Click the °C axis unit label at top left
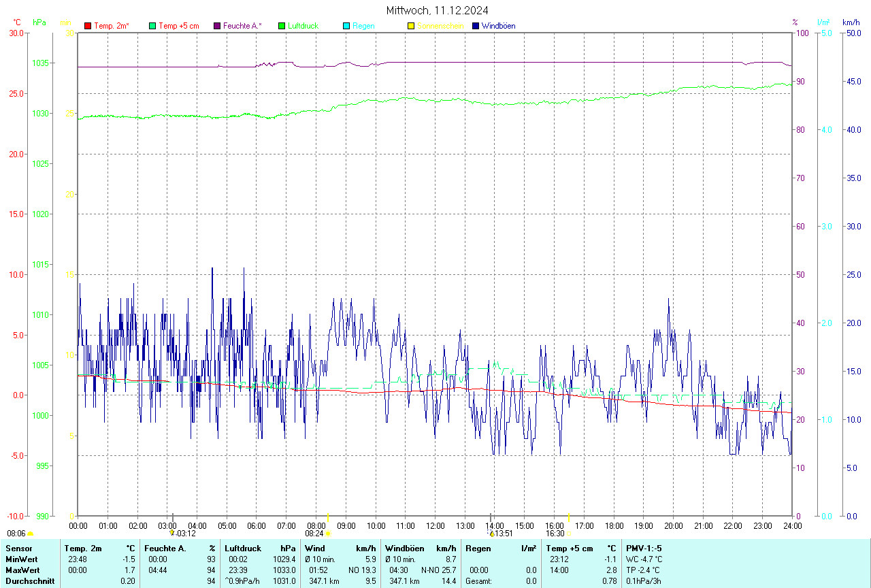The height and width of the screenshot is (588, 871). pos(17,22)
